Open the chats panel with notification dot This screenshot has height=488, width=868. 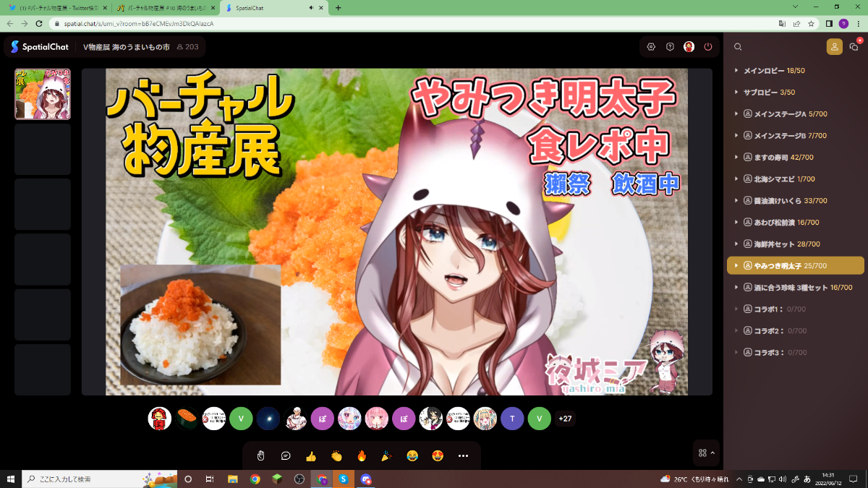coord(854,47)
